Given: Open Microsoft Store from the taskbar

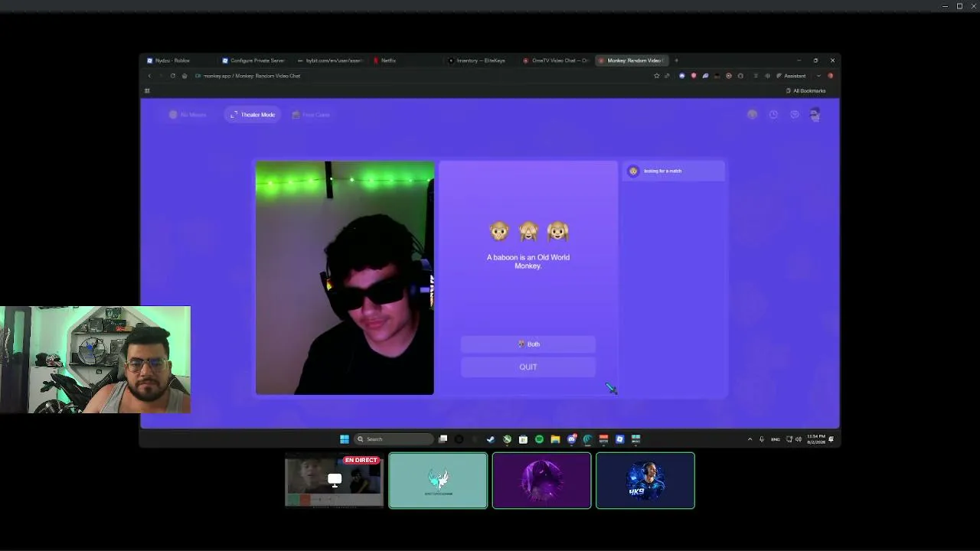Looking at the screenshot, I should [523, 439].
